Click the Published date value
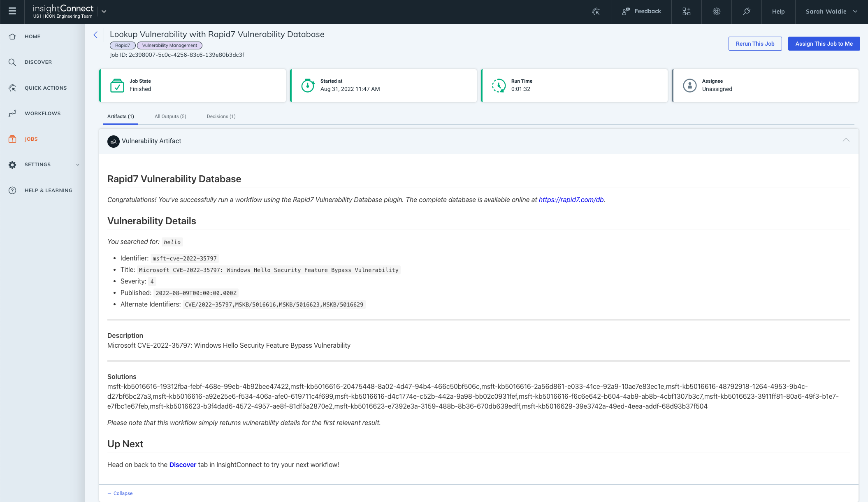 coord(196,293)
